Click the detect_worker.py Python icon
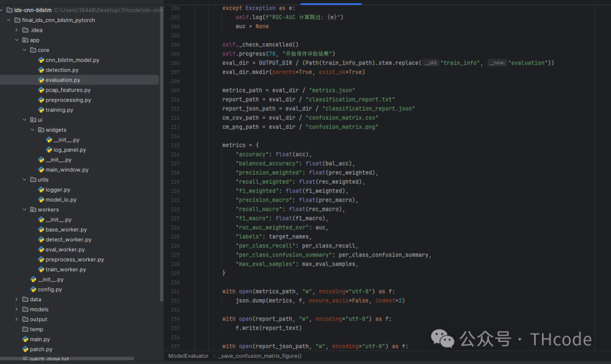 (41, 240)
